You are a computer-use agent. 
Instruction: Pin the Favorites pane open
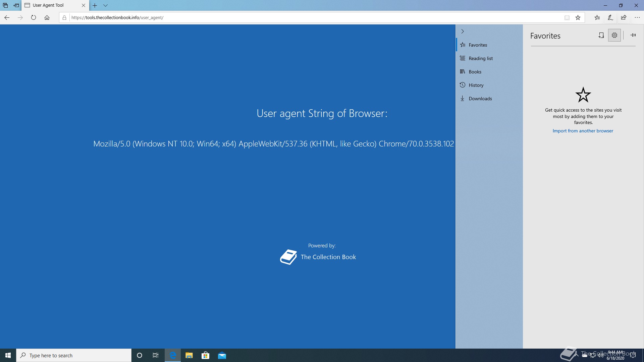pyautogui.click(x=633, y=35)
